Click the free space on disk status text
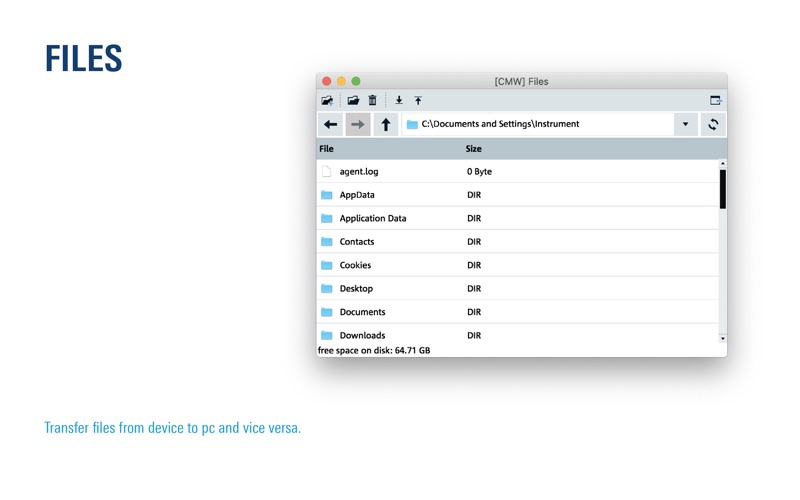 374,351
